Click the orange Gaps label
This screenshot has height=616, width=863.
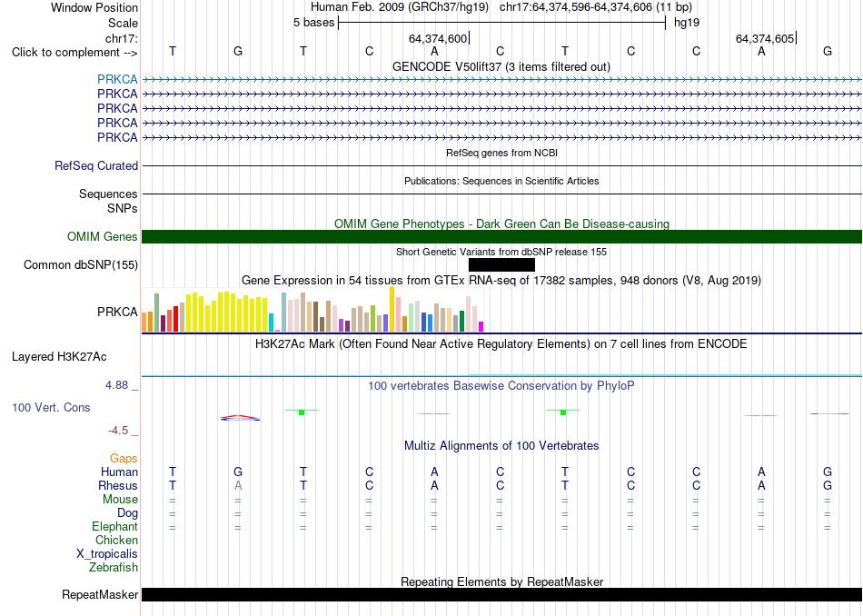124,458
